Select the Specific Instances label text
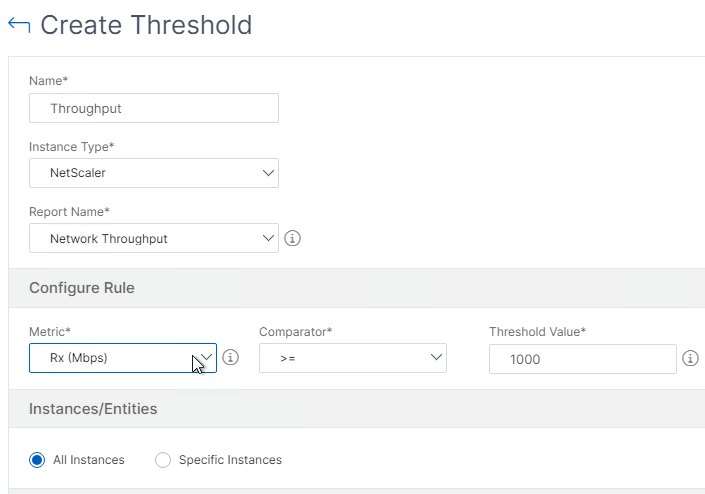705x494 pixels. (230, 460)
